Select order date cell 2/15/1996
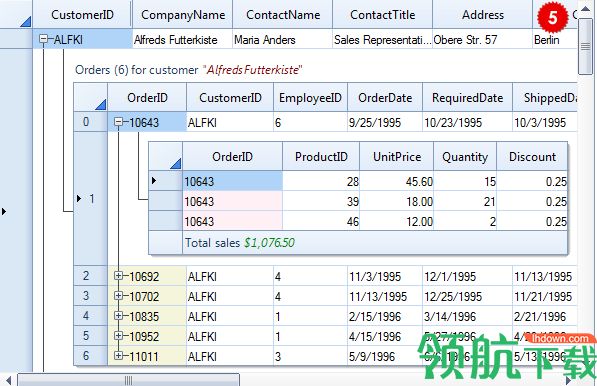The width and height of the screenshot is (597, 386). click(385, 316)
